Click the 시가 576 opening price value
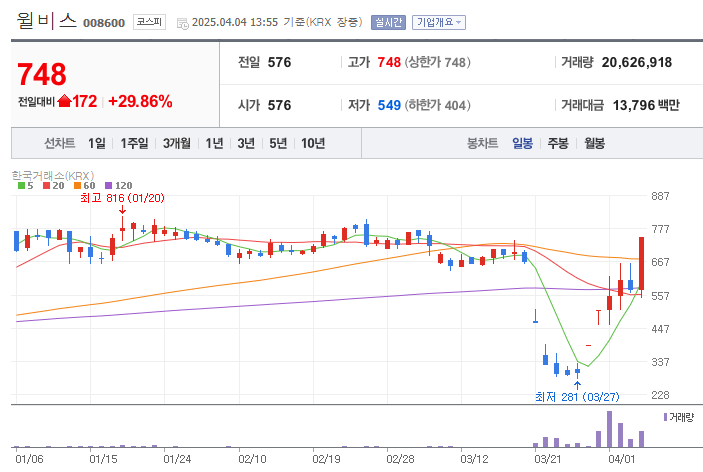Image resolution: width=703 pixels, height=472 pixels. pos(279,105)
